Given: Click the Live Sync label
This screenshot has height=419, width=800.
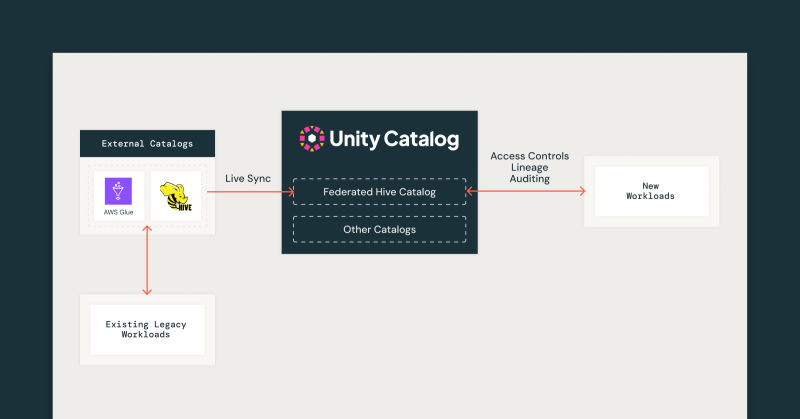Looking at the screenshot, I should [250, 177].
